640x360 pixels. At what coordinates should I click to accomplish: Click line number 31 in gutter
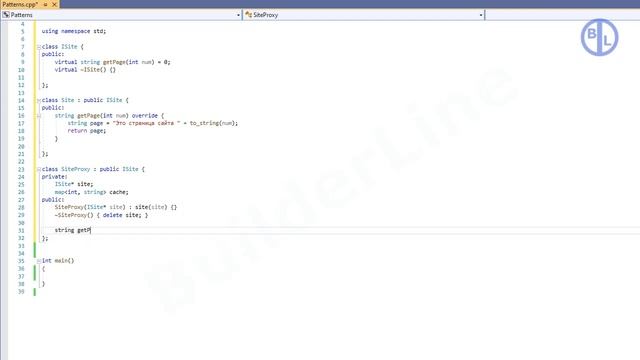coord(21,231)
